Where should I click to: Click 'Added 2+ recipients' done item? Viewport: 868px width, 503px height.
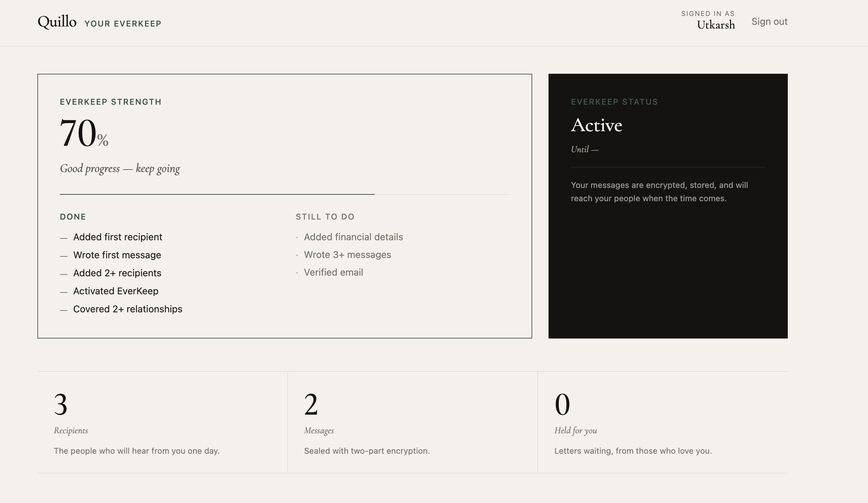tap(117, 273)
